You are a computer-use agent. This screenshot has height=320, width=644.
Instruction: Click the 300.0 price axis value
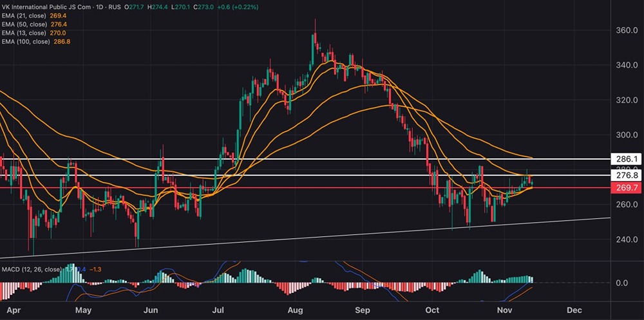click(x=627, y=135)
